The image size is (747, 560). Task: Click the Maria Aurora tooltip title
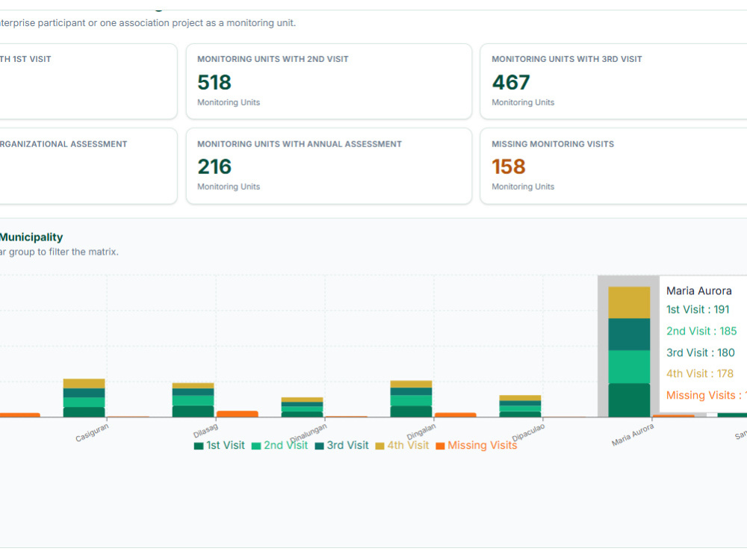click(x=699, y=290)
